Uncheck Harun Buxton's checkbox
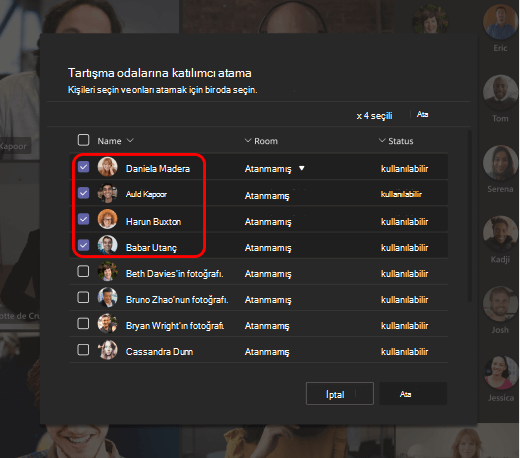 [83, 219]
